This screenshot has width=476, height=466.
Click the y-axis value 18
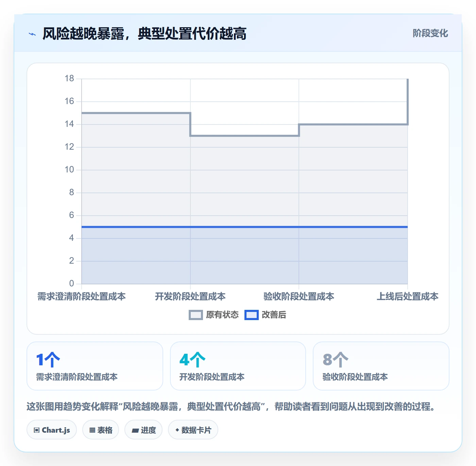[69, 79]
